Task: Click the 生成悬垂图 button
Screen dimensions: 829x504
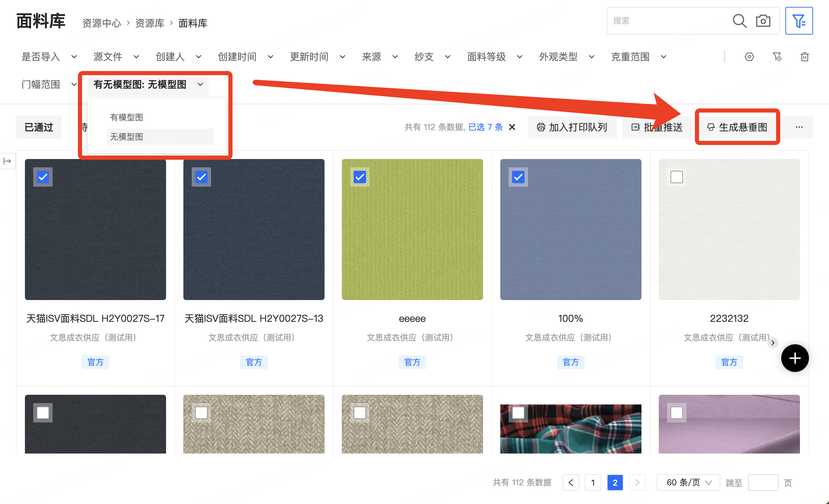Action: coord(737,127)
